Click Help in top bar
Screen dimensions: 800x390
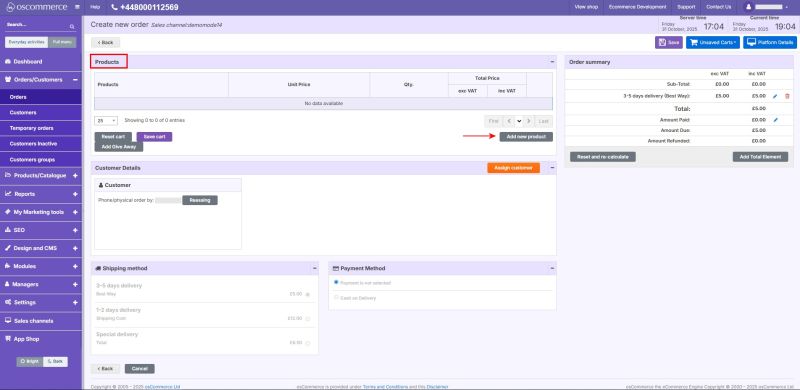95,7
